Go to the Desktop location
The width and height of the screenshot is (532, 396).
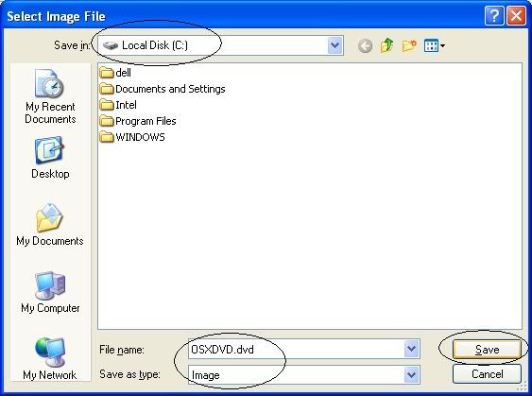(50, 158)
